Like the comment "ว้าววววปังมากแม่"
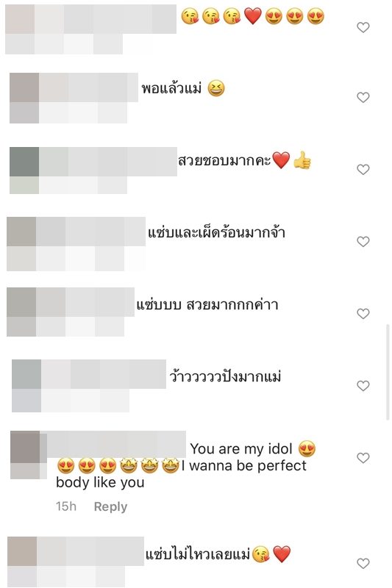The height and width of the screenshot is (588, 392). [x=363, y=386]
